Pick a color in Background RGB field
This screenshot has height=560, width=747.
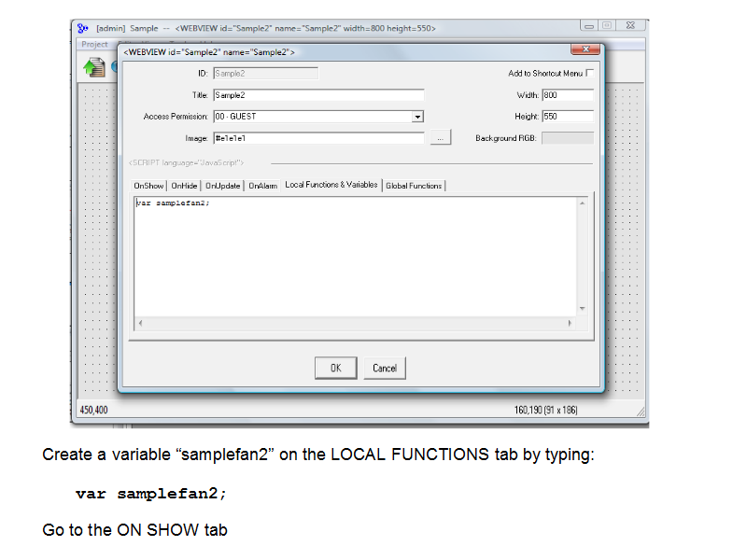(x=568, y=138)
